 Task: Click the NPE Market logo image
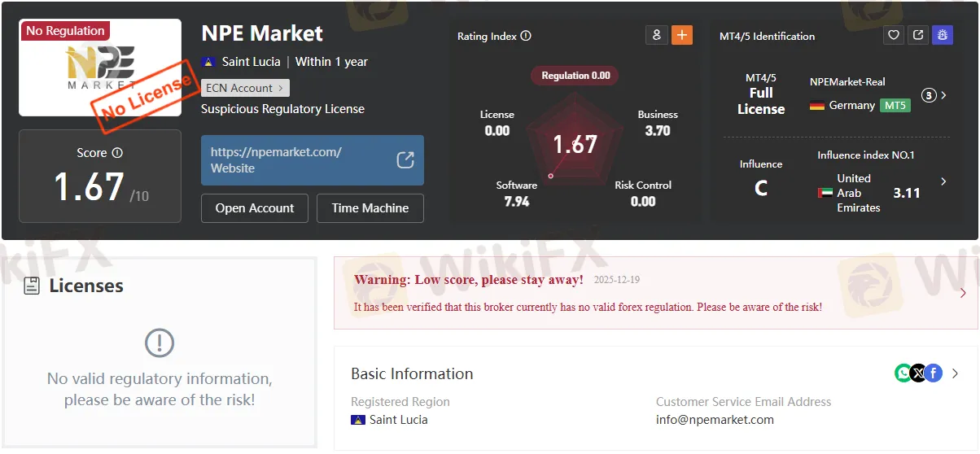click(x=100, y=68)
